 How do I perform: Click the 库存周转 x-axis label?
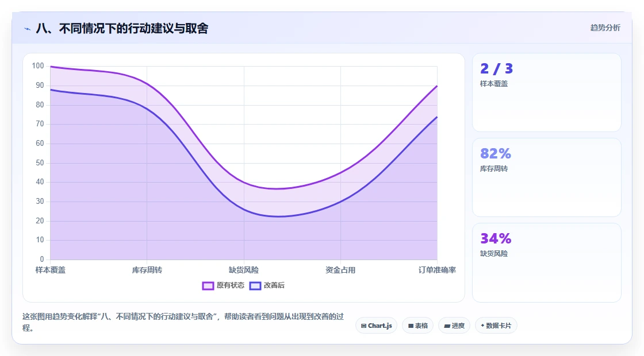[x=147, y=270]
